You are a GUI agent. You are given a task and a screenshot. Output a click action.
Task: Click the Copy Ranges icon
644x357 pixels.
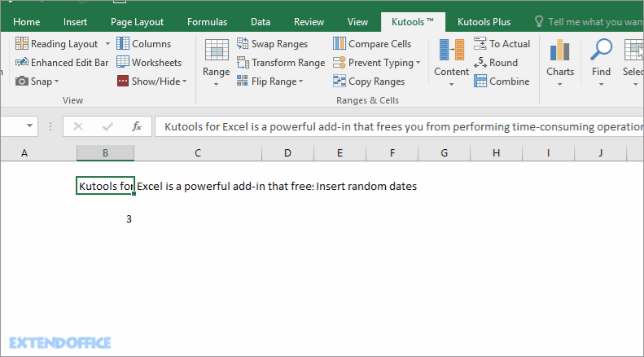[340, 81]
